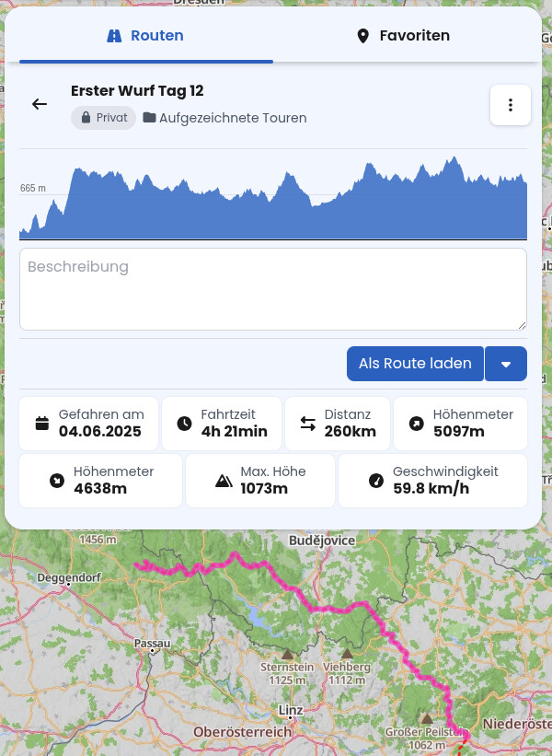Open the Aufgezeichnete Touren folder link

click(233, 118)
